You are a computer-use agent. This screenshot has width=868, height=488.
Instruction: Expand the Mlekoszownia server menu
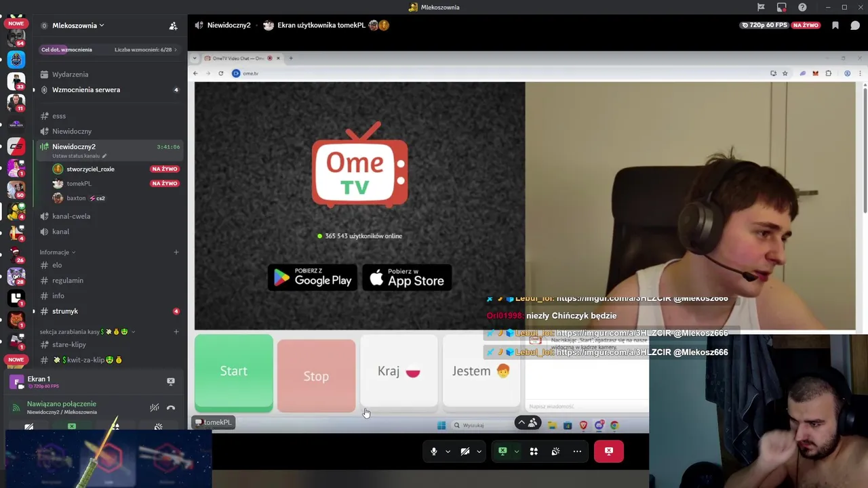click(78, 26)
